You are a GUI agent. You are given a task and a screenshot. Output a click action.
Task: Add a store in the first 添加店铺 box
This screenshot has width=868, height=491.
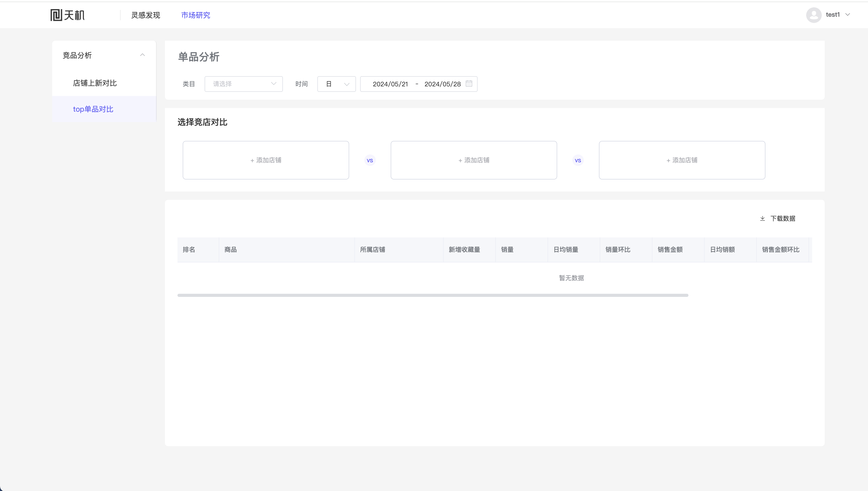point(266,160)
